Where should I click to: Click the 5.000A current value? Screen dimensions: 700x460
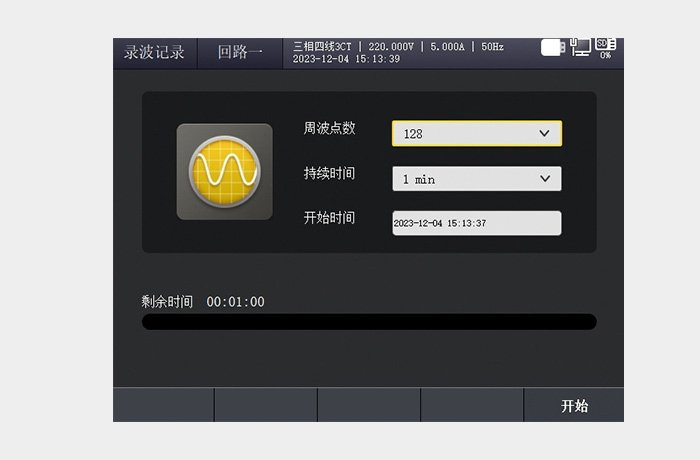click(x=447, y=46)
